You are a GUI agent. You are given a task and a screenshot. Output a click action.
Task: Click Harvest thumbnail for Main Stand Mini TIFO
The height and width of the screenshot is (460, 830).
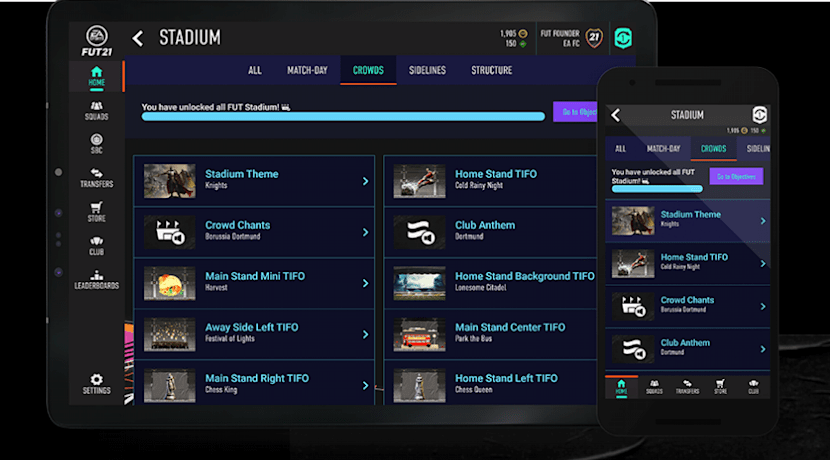[169, 283]
